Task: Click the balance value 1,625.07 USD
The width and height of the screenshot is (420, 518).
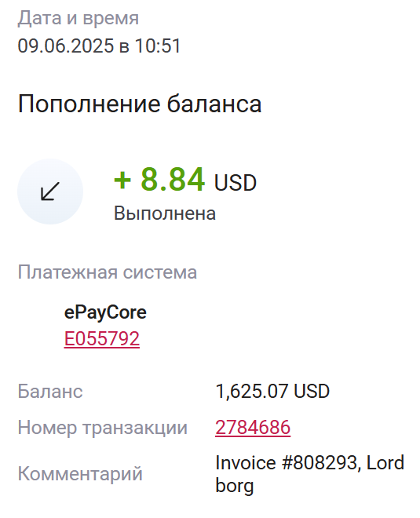Action: click(x=272, y=391)
